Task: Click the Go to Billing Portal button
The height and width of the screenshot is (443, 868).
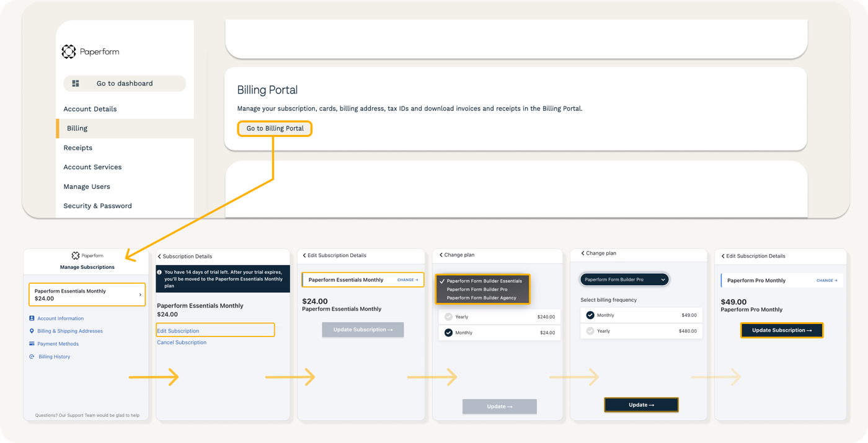Action: (275, 128)
